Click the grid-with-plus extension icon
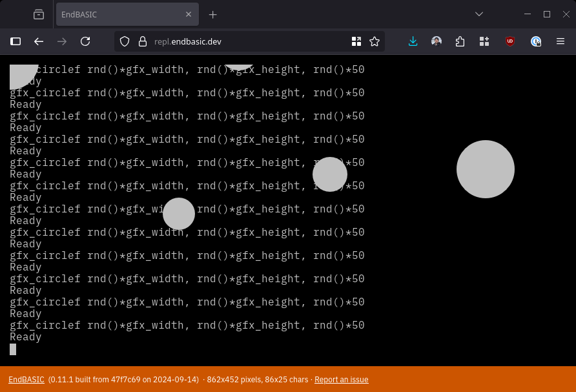The image size is (576, 392). coord(484,41)
